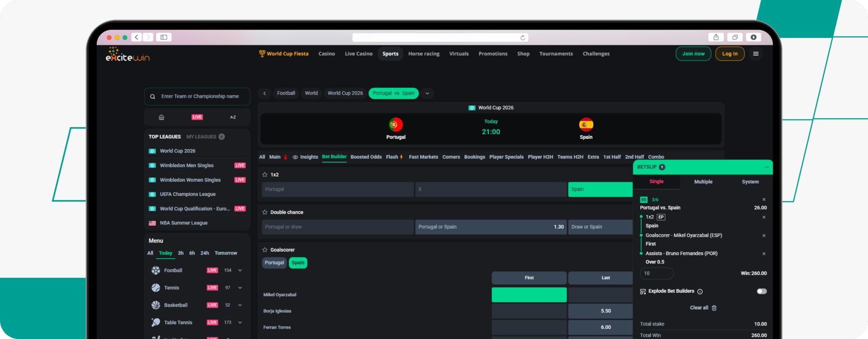Open Player Specials market tab

click(x=506, y=157)
